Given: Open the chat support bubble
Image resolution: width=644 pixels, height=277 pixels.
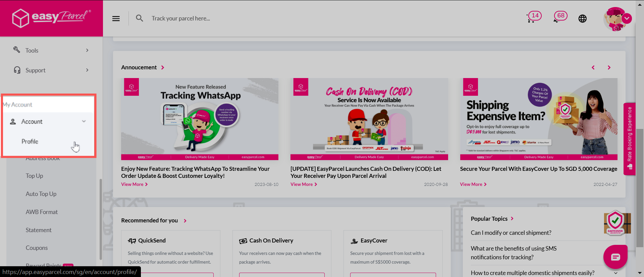Looking at the screenshot, I should click(x=615, y=257).
